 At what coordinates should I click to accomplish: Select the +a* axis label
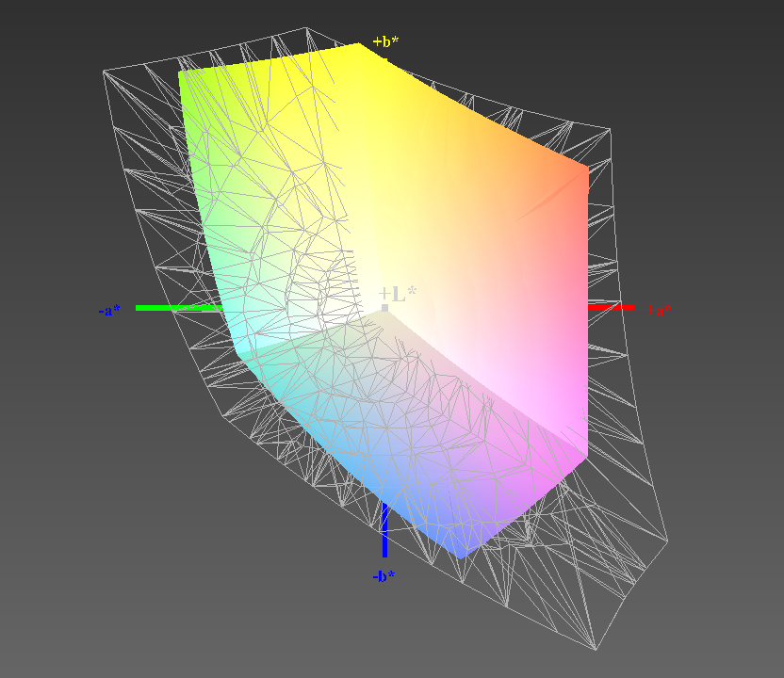click(x=659, y=310)
